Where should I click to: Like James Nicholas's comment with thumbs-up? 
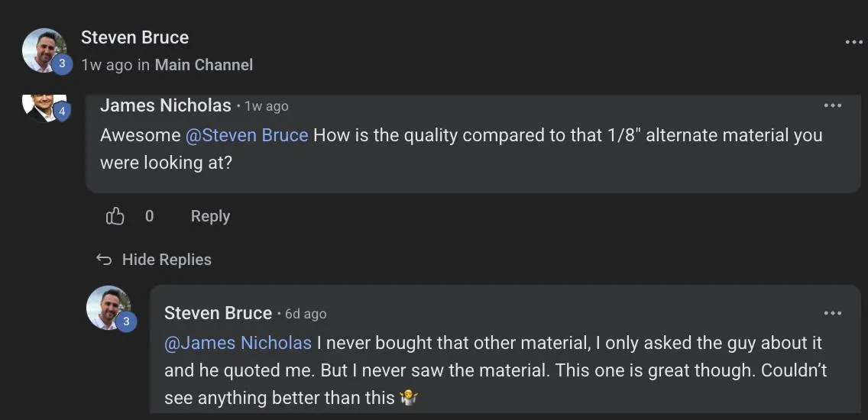pyautogui.click(x=115, y=216)
